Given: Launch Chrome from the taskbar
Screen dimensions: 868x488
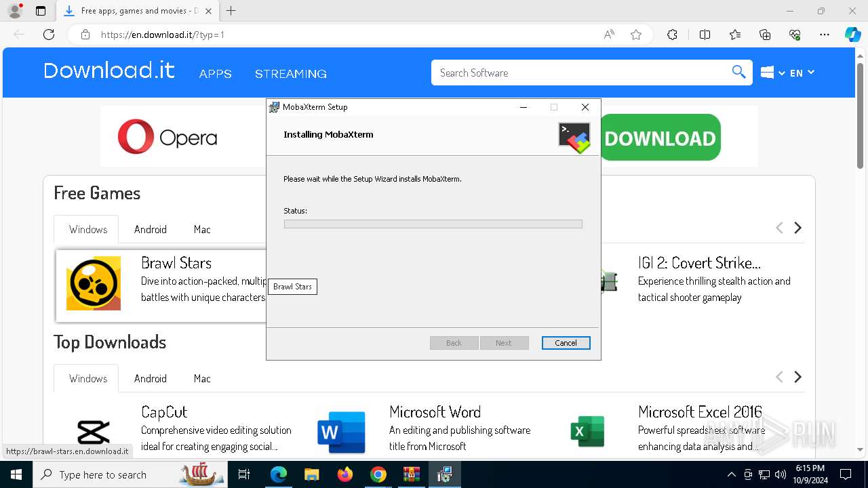Looking at the screenshot, I should pyautogui.click(x=378, y=474).
